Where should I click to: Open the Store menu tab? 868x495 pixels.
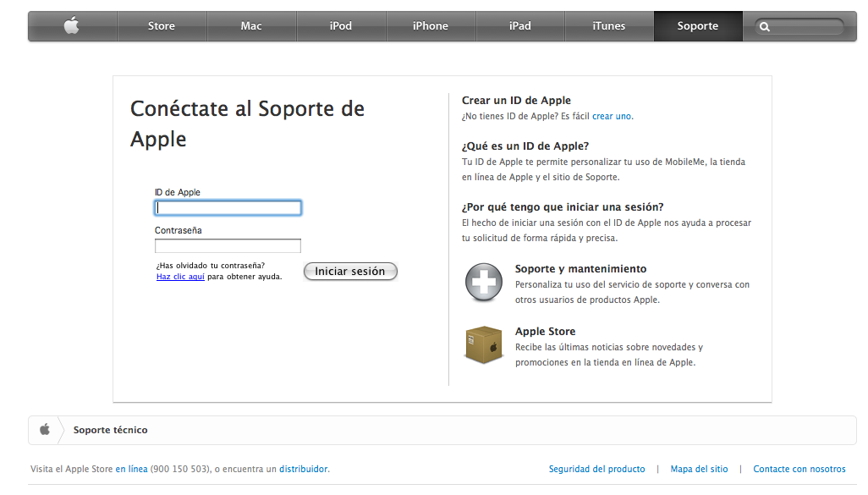[x=162, y=26]
